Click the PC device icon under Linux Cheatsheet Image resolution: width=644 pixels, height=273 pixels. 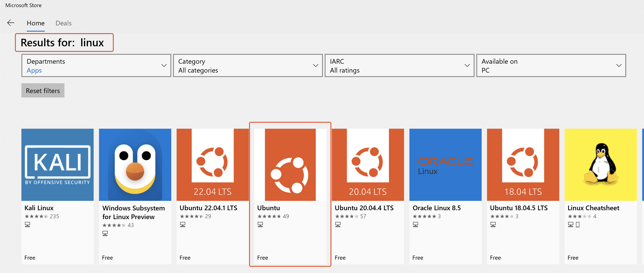(x=570, y=225)
